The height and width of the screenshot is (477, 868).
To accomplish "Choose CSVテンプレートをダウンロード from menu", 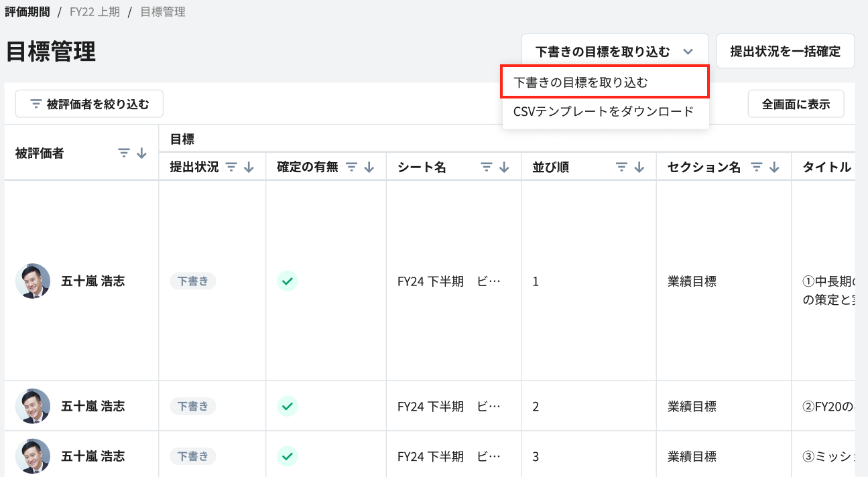I will tap(603, 111).
